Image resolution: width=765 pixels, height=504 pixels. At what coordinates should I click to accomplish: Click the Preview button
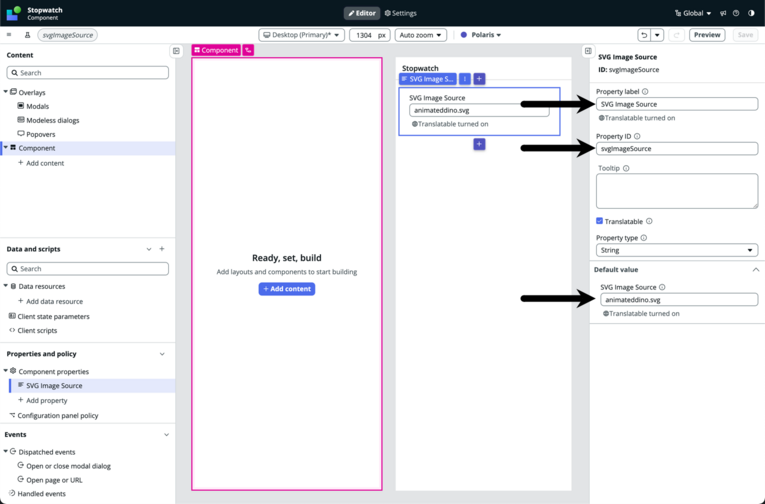[x=707, y=35]
